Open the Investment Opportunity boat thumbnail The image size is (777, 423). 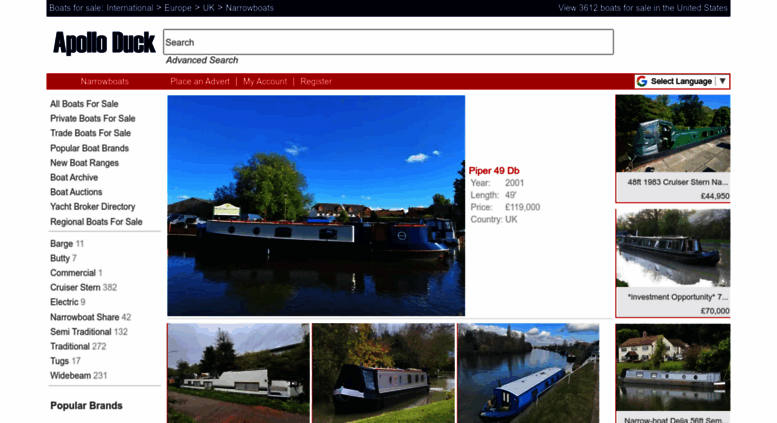(673, 248)
